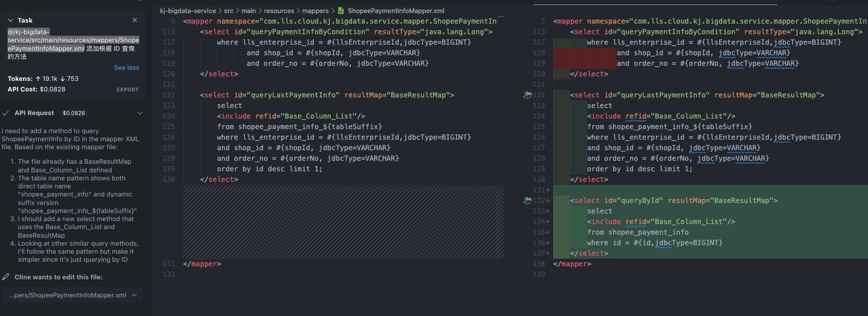Click the green checkmark next to API Request
The width and height of the screenshot is (868, 316).
6,113
